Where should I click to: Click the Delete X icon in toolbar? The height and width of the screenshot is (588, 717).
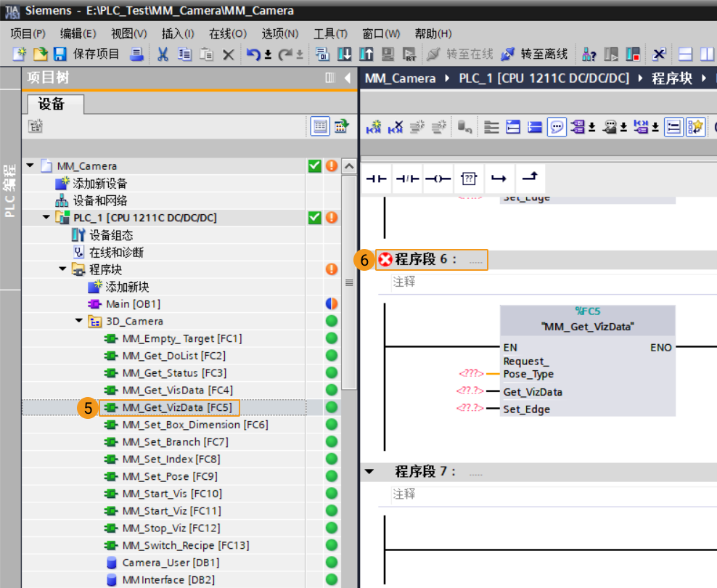(x=228, y=55)
